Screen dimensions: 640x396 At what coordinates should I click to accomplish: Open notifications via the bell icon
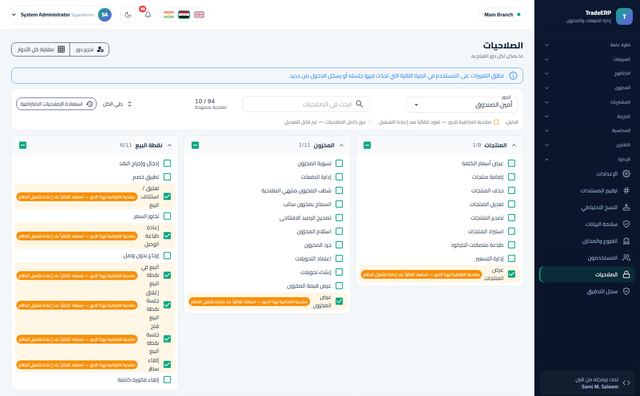pyautogui.click(x=148, y=15)
